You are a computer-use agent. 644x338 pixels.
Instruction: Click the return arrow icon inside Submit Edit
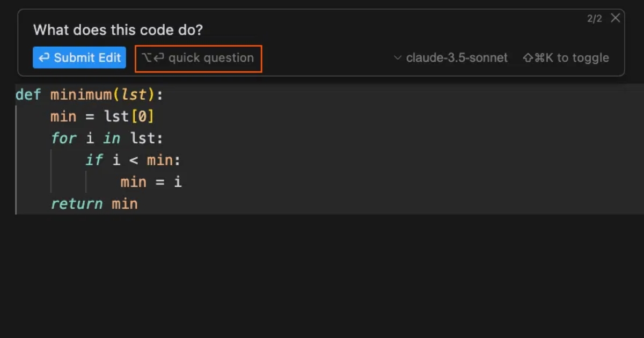click(45, 57)
